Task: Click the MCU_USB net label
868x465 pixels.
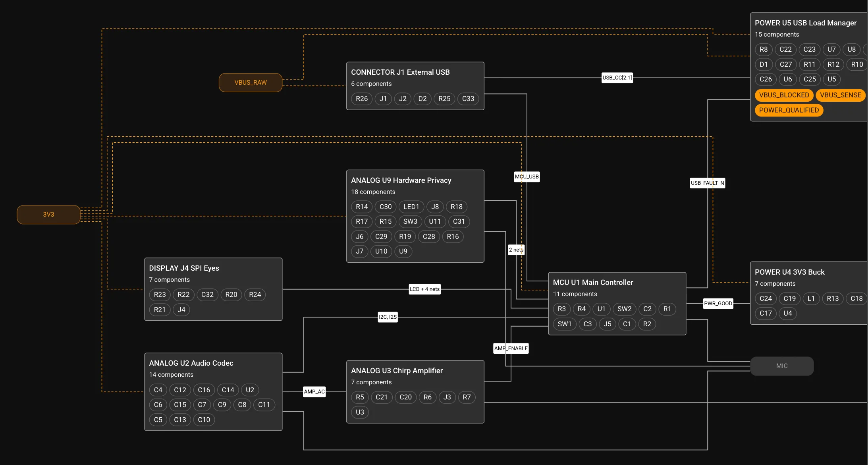Action: pyautogui.click(x=527, y=177)
